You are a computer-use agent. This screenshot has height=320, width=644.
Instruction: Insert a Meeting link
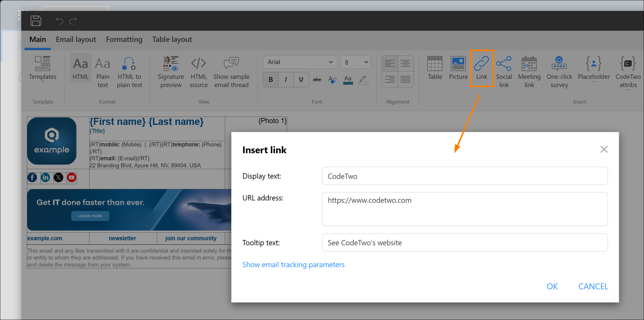[529, 72]
